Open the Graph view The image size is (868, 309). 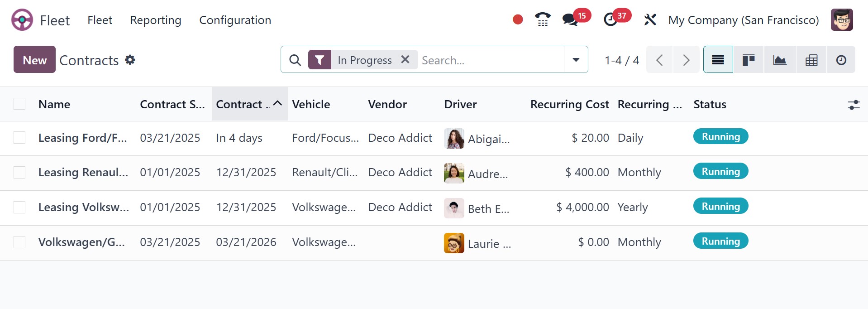(780, 60)
